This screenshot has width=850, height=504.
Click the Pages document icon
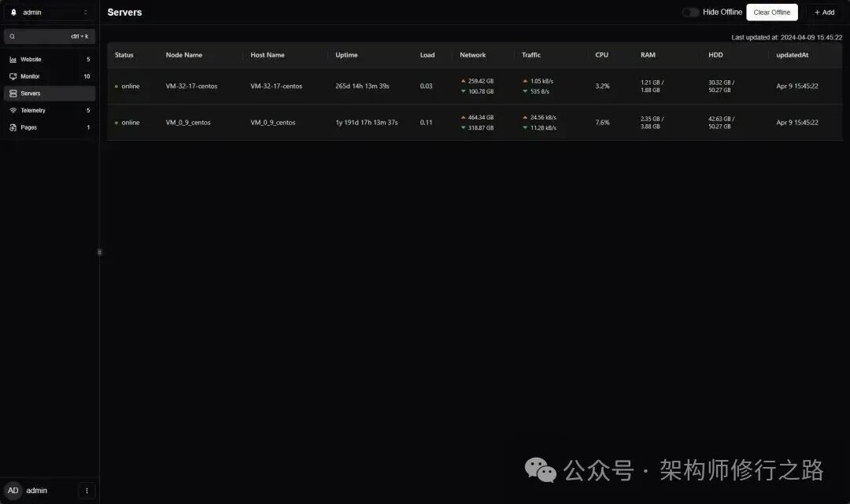(13, 127)
